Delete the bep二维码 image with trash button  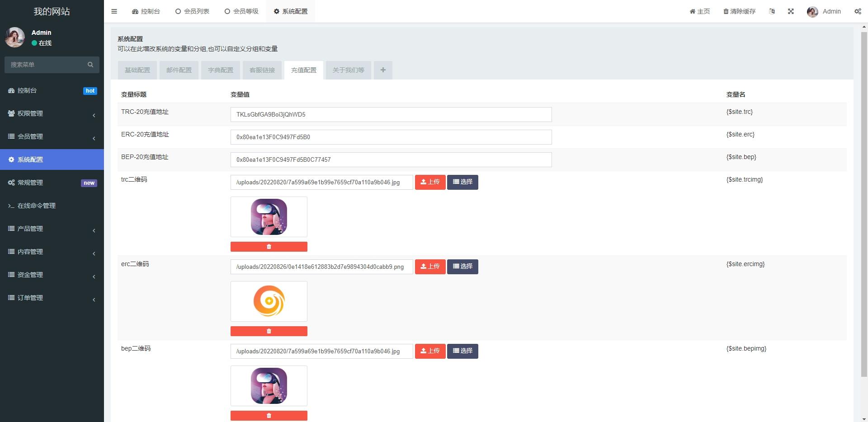click(x=269, y=416)
